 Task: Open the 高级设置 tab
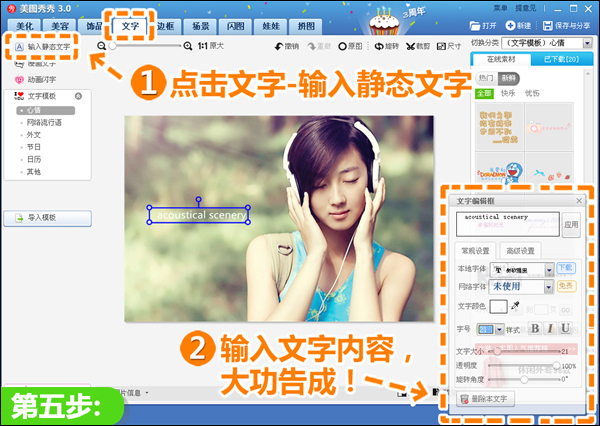coord(520,251)
